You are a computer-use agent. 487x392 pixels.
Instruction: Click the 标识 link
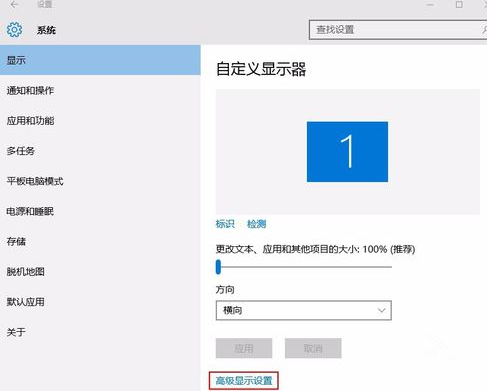(225, 224)
